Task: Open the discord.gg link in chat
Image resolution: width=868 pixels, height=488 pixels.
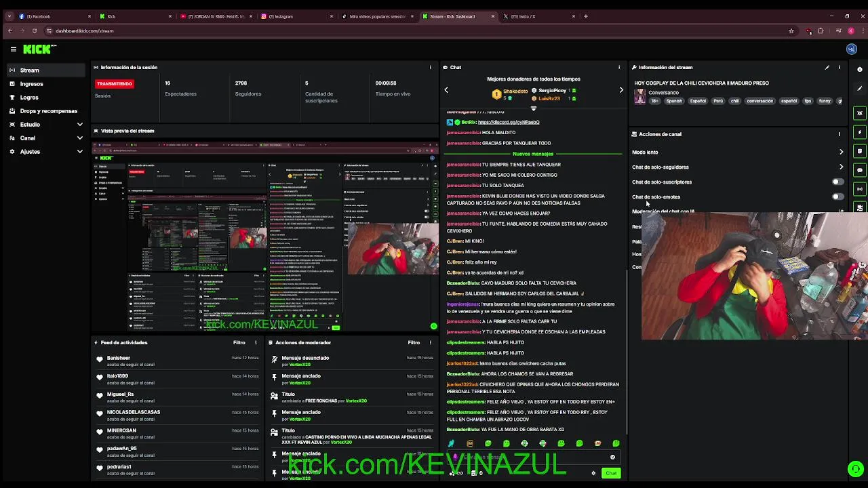Action: [x=509, y=122]
